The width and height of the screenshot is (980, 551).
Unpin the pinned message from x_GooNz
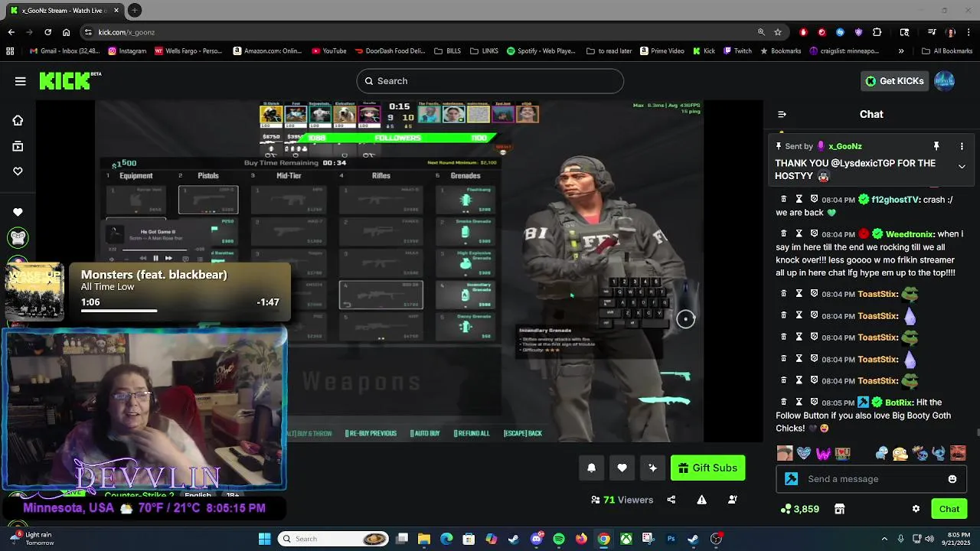936,146
